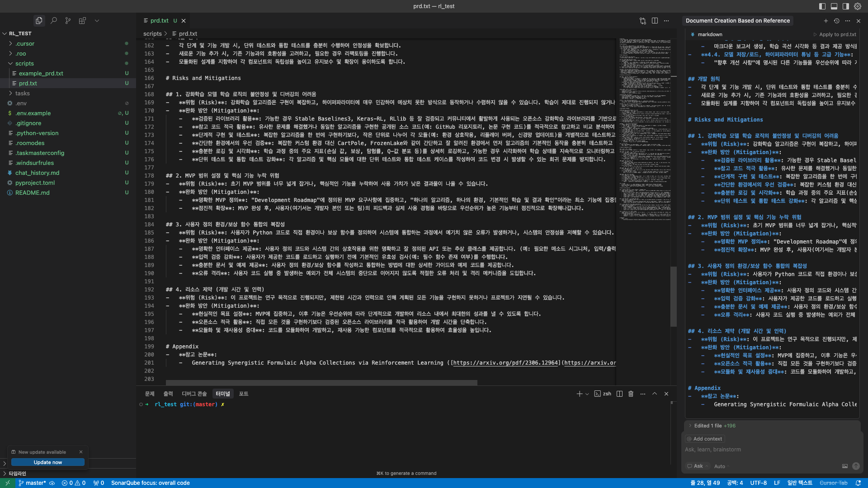The image size is (868, 488).
Task: Click Apply to prd.txt
Action: point(835,34)
